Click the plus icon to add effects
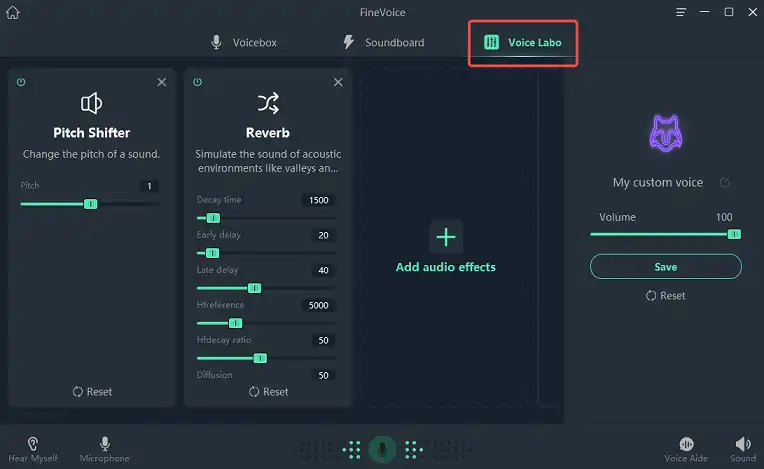Screen dimensions: 764x469 [446, 237]
